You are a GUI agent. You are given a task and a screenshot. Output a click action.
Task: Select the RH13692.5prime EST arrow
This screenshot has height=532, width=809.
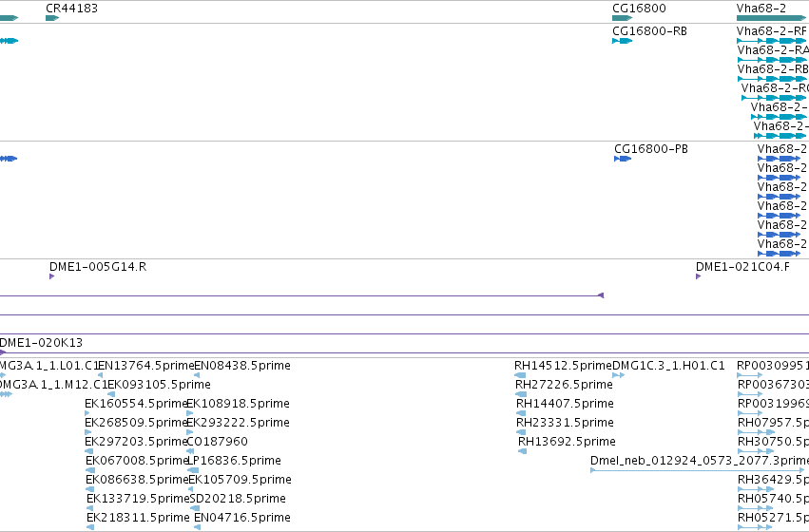[x=522, y=451]
